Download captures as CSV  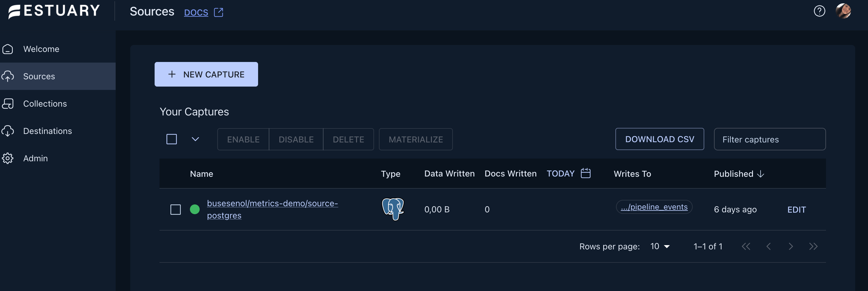pyautogui.click(x=659, y=139)
